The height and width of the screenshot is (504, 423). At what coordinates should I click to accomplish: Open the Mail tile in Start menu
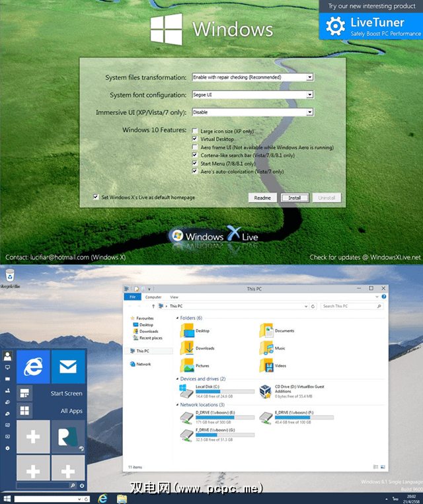coord(68,367)
